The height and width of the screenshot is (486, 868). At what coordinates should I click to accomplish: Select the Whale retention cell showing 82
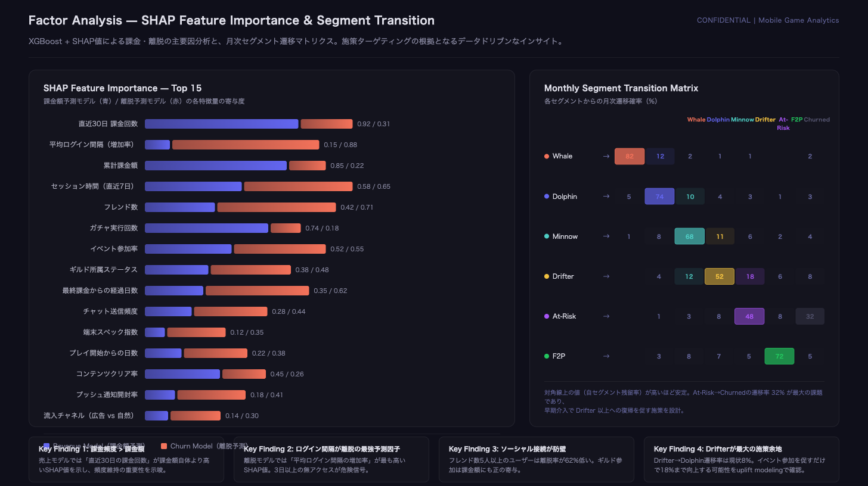coord(630,157)
